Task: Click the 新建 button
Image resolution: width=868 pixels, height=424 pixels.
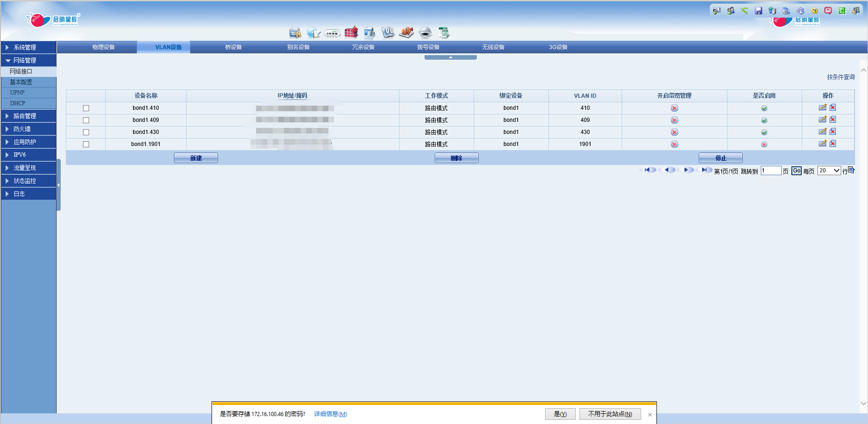Action: coord(196,158)
